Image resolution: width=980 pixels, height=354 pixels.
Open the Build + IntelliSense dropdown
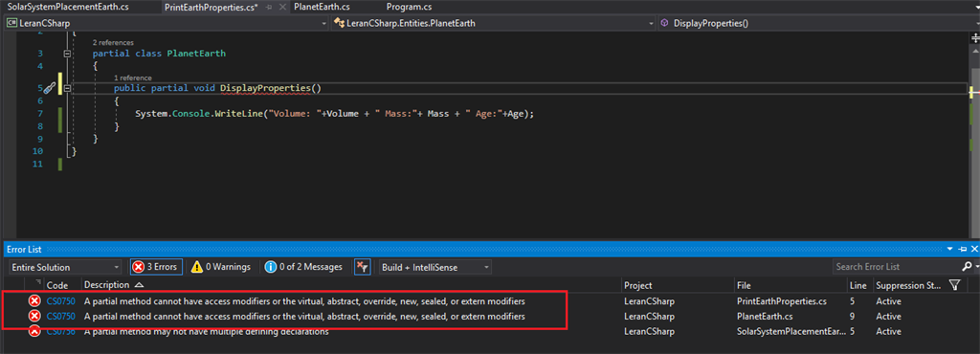point(435,267)
